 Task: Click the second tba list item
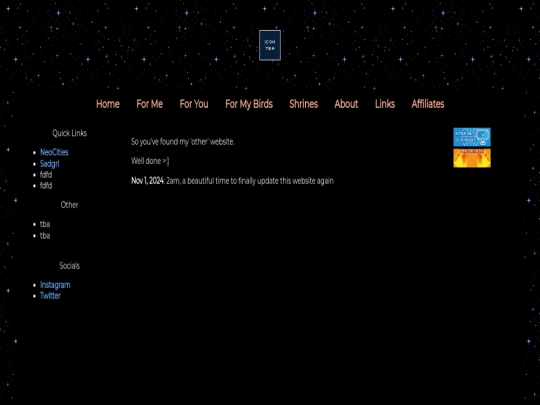coord(45,236)
